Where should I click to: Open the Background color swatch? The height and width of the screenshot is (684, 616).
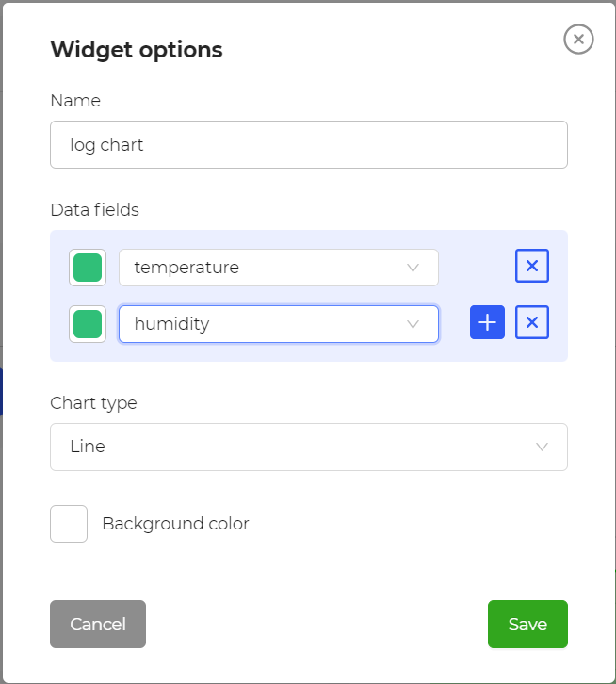point(69,524)
